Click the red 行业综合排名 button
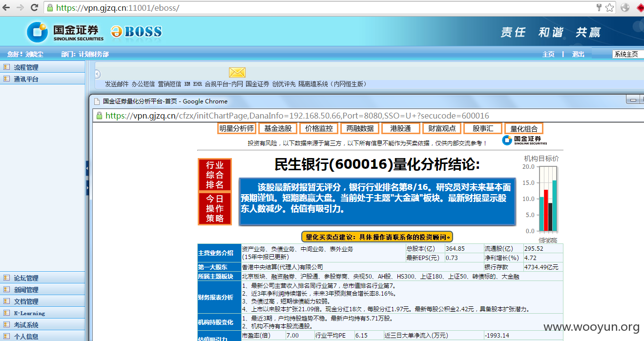The height and width of the screenshot is (341, 644). pyautogui.click(x=214, y=175)
